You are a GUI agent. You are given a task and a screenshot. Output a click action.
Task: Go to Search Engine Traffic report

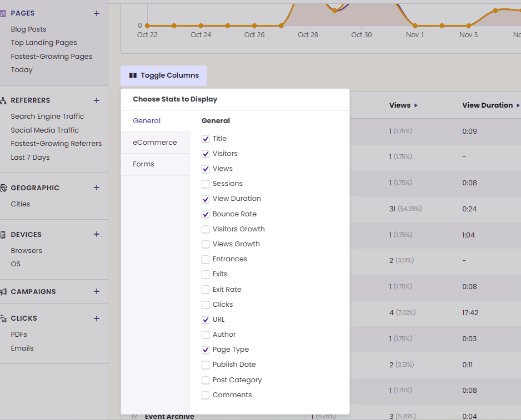pyautogui.click(x=47, y=116)
